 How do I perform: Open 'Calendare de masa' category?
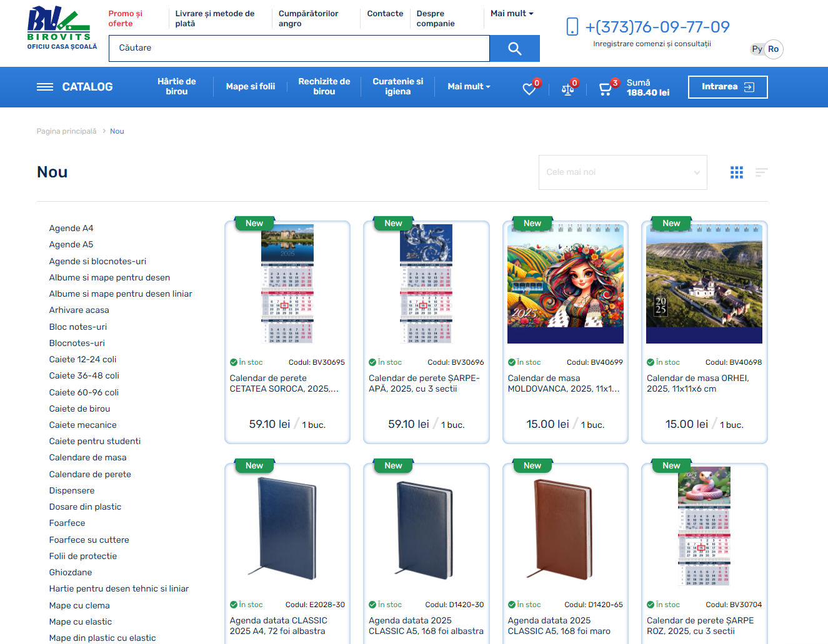(88, 457)
